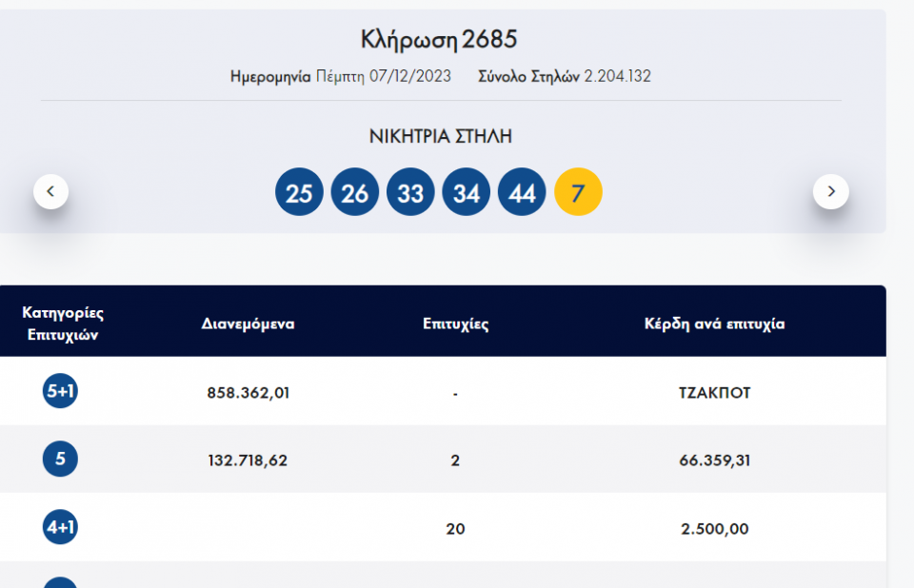
Task: Click the Κλήρωση 2685 title
Action: click(439, 40)
